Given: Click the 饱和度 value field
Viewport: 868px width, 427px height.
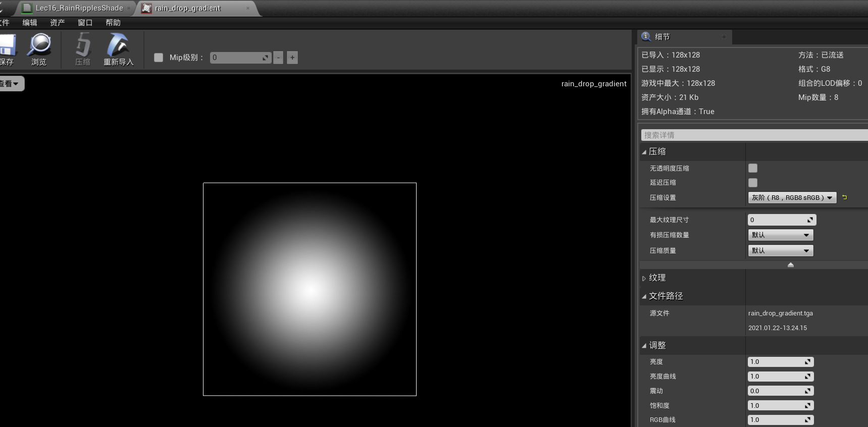Looking at the screenshot, I should tap(781, 406).
